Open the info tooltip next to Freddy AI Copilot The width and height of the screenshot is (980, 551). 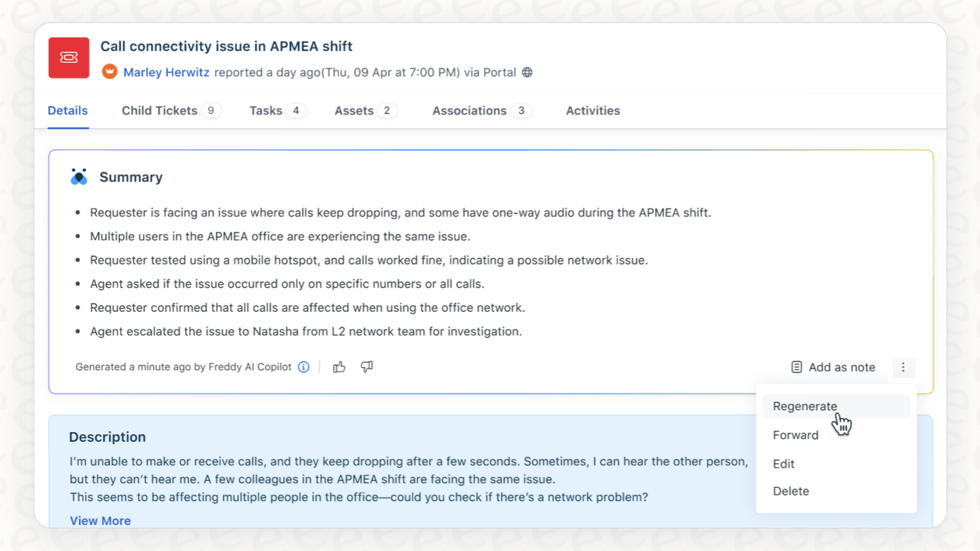(x=303, y=367)
